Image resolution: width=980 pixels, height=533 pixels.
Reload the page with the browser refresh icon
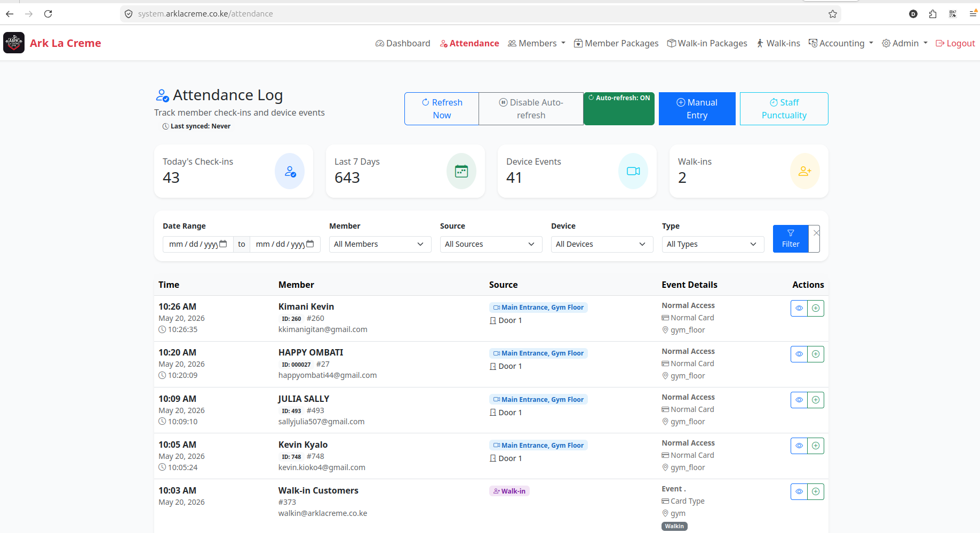point(48,14)
